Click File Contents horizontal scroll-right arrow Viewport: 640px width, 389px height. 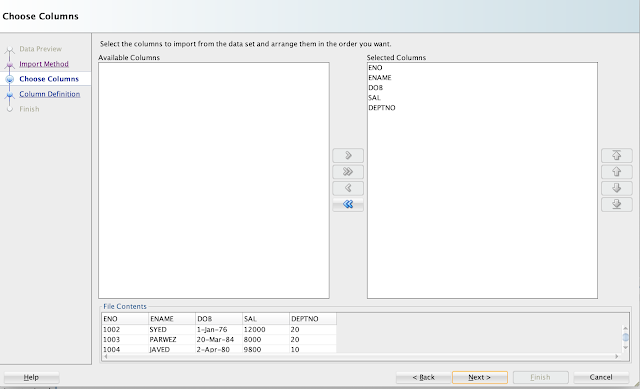tap(617, 356)
